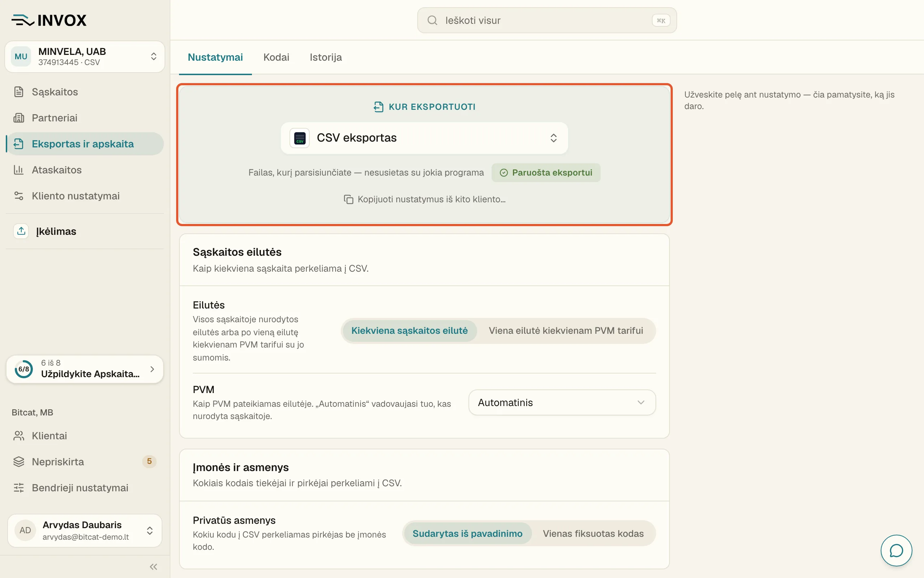Click the Klientai people icon
The width and height of the screenshot is (924, 578).
[19, 436]
